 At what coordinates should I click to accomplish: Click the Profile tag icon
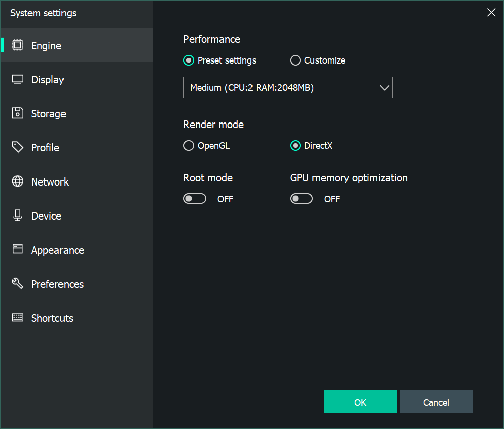[18, 147]
